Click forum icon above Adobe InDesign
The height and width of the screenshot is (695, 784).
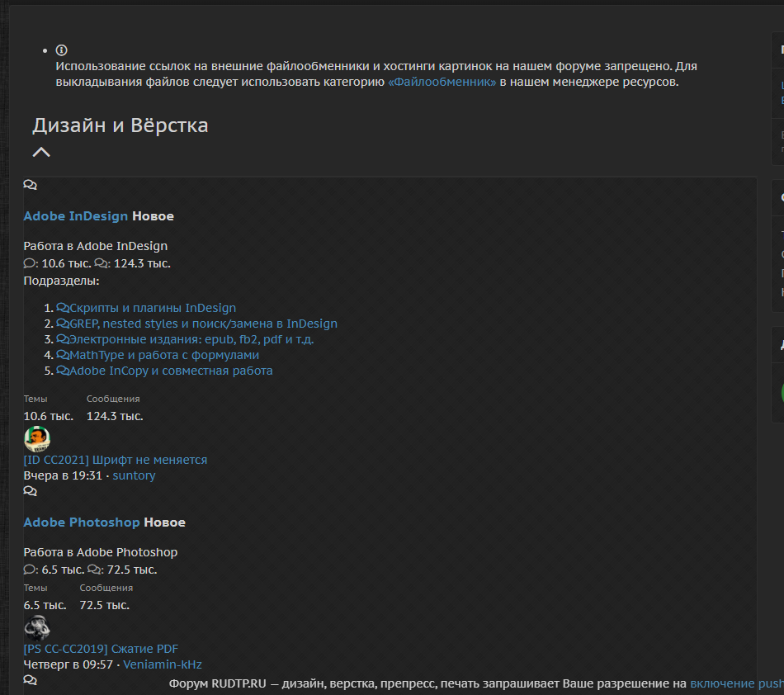[x=30, y=185]
